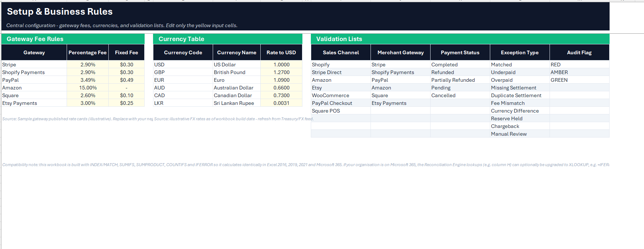
Task: Select the Etsy sales channel cell
Action: tap(341, 88)
